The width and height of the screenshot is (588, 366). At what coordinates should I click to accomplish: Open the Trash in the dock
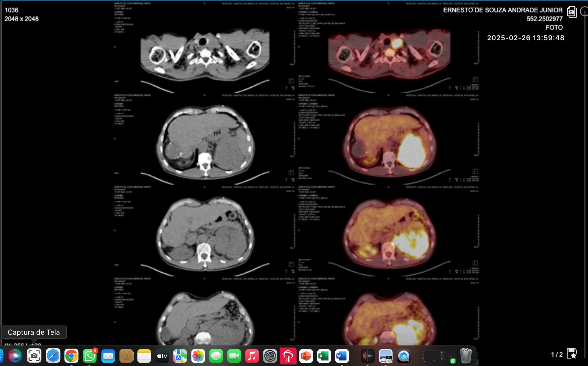tap(466, 356)
